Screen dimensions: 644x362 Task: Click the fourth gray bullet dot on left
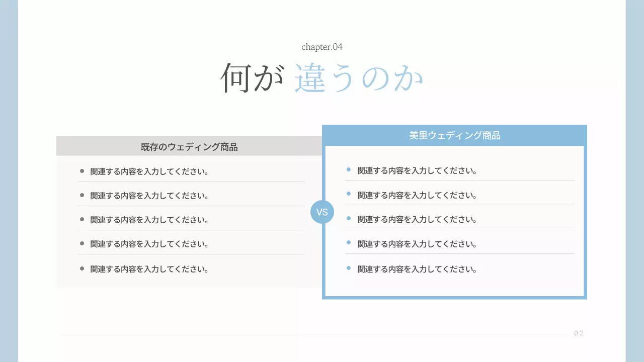[x=82, y=243]
